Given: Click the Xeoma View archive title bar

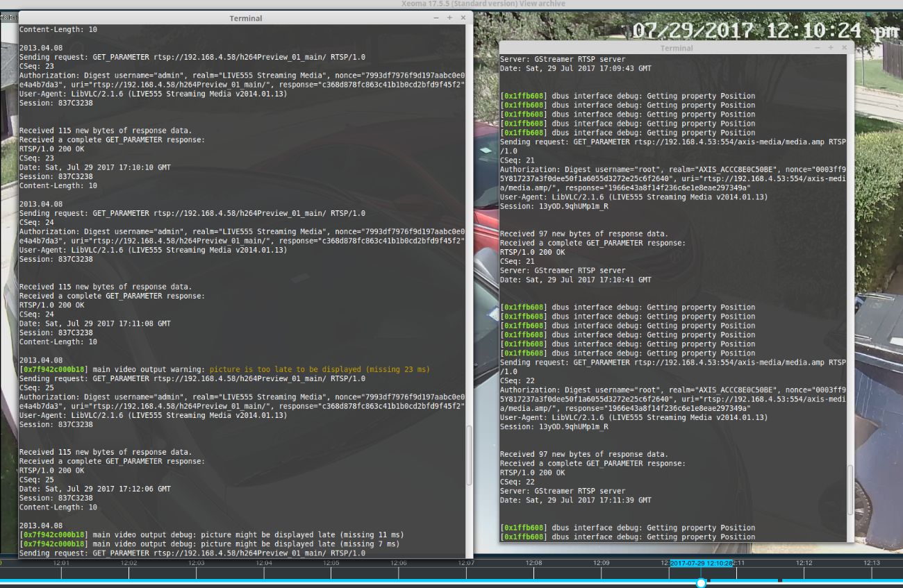Looking at the screenshot, I should pyautogui.click(x=483, y=3).
